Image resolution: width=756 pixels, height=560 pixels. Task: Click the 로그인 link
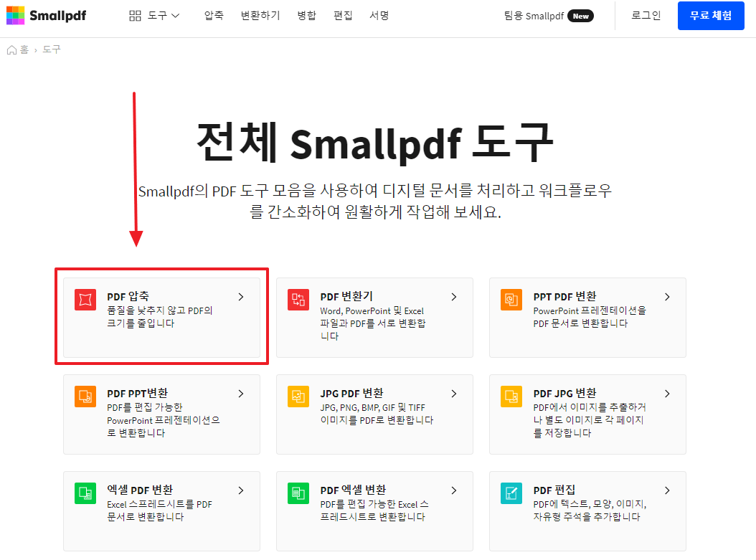click(646, 16)
